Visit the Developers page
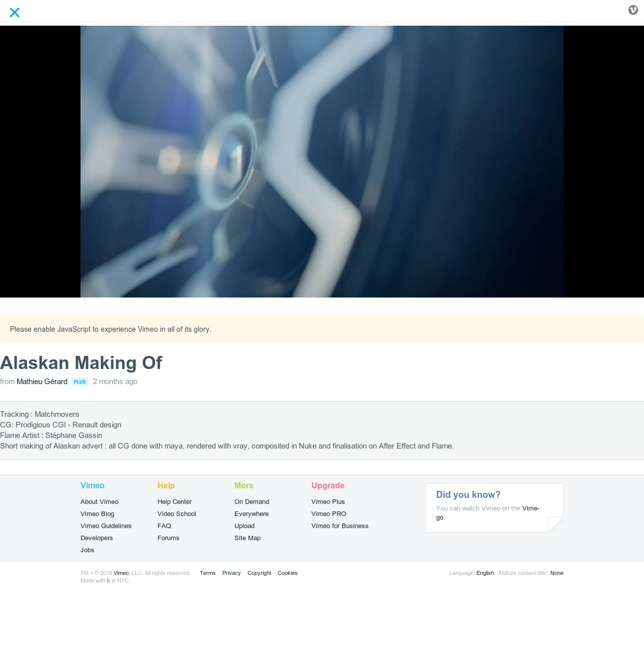This screenshot has width=644, height=664. 97,538
